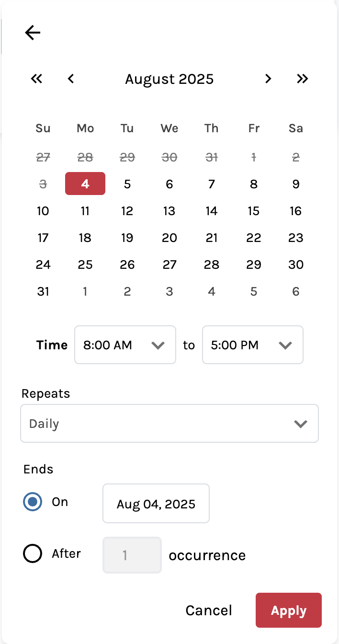Jump to next year with double chevron
Viewport: 339px width, 644px height.
302,79
